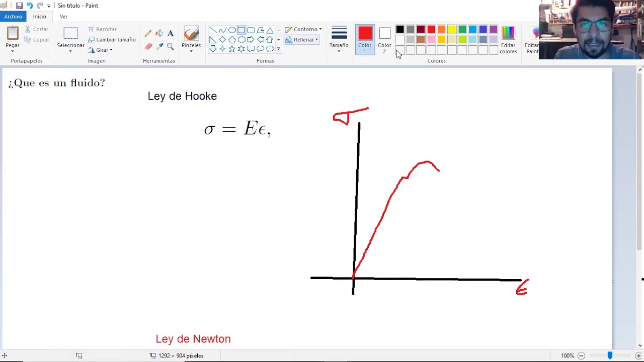Screen dimensions: 644x362
Task: Choose the Hexagon shape
Action: [242, 40]
